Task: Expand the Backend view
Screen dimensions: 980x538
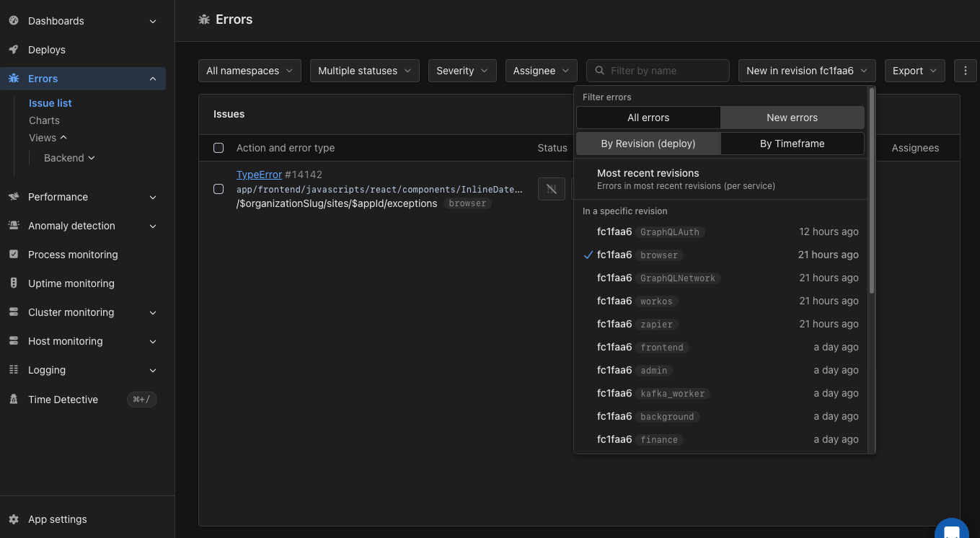Action: coord(69,158)
